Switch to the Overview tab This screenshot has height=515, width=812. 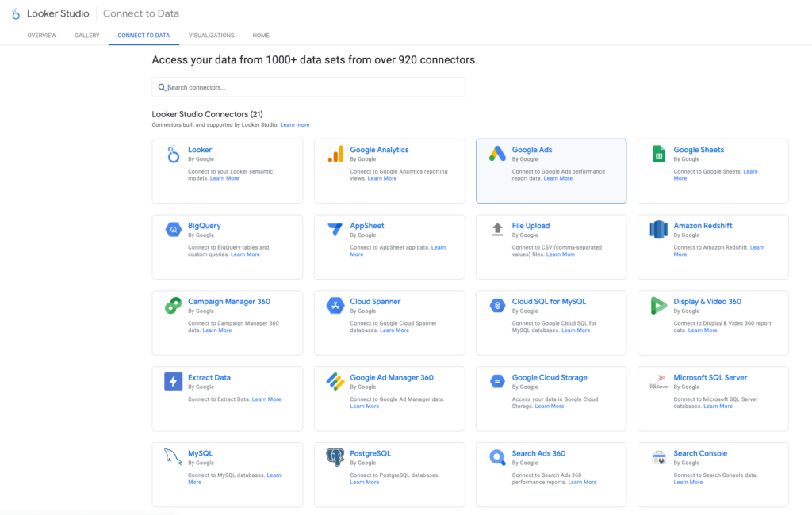[41, 35]
